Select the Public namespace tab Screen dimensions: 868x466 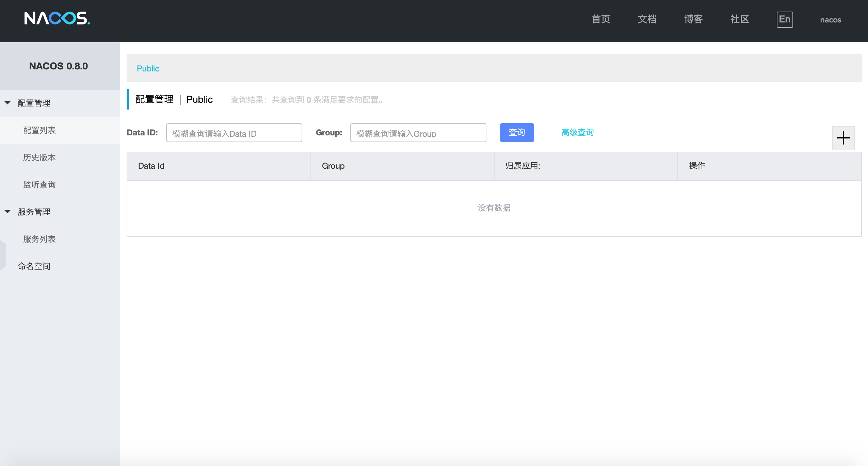point(148,68)
